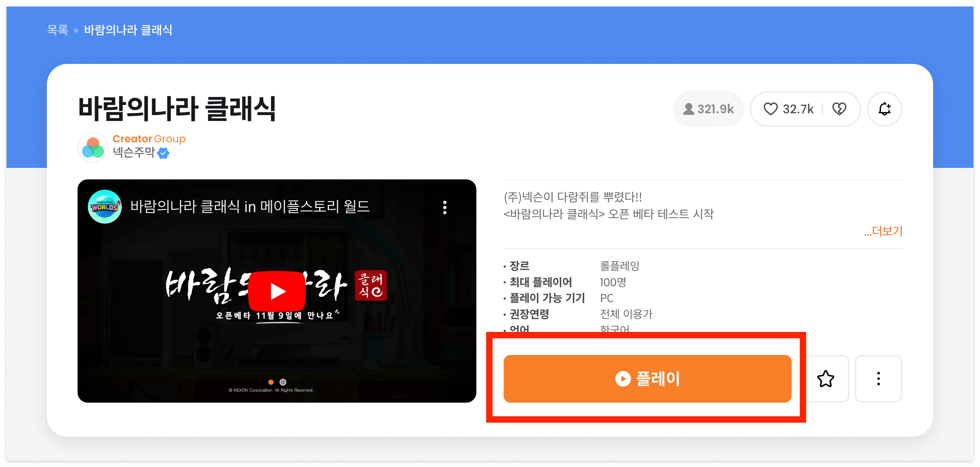Screen dimensions: 980x467
Task: Click the notification bell icon
Action: 885,109
